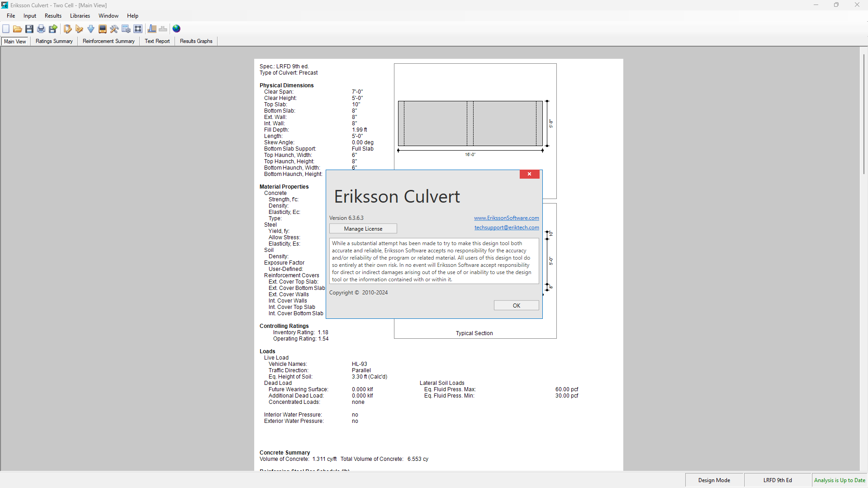Click the grayed footing icon in toolbar

tap(163, 29)
